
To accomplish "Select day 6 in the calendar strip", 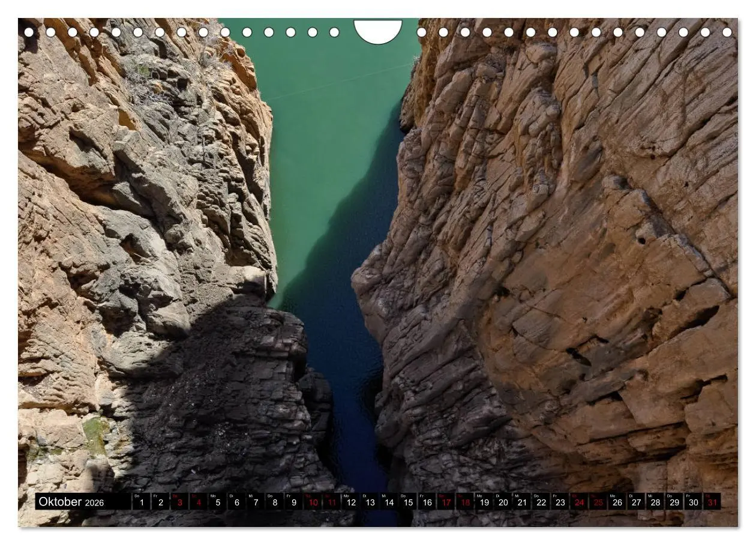I will point(237,502).
